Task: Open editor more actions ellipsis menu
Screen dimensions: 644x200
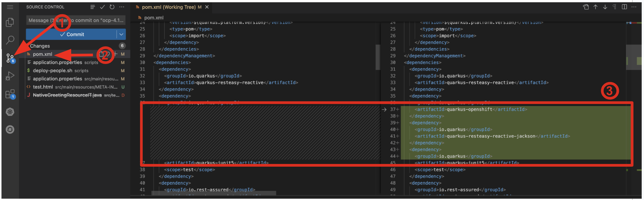Action: point(634,7)
